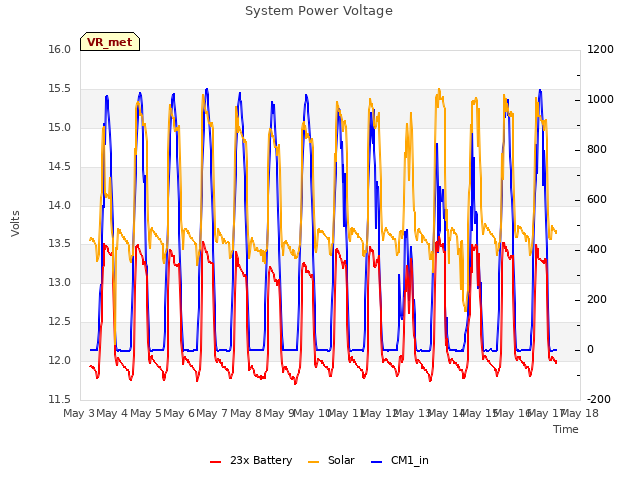Image resolution: width=640 pixels, height=480 pixels.
Task: Click the 11.5 left axis tick label
Action: point(60,399)
